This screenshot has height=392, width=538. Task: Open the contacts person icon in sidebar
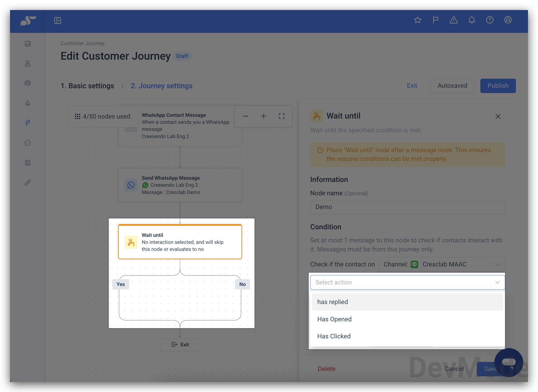tap(28, 64)
